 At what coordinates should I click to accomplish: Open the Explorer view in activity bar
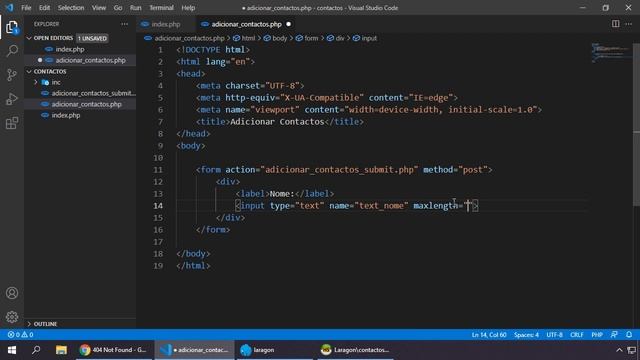(12, 27)
